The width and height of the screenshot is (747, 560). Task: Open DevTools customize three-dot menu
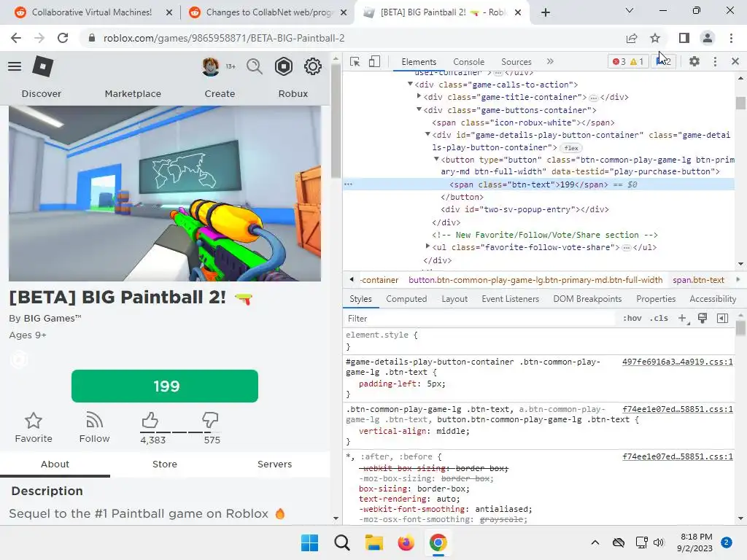[715, 61]
